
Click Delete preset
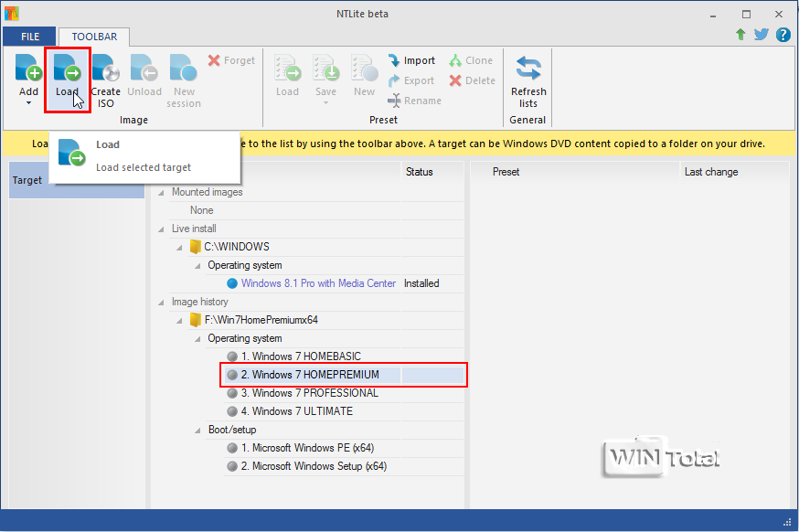[x=473, y=80]
